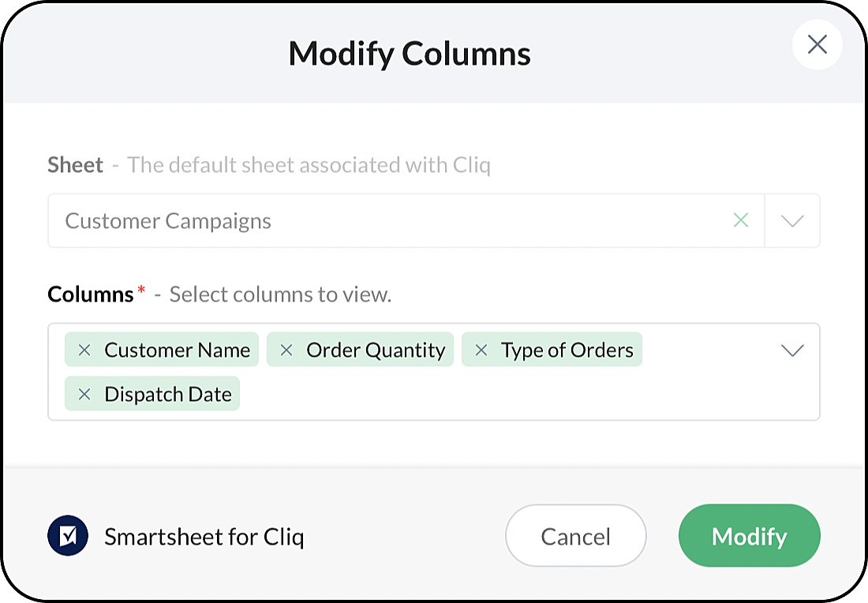Remove the Type of Orders tag

click(x=481, y=350)
